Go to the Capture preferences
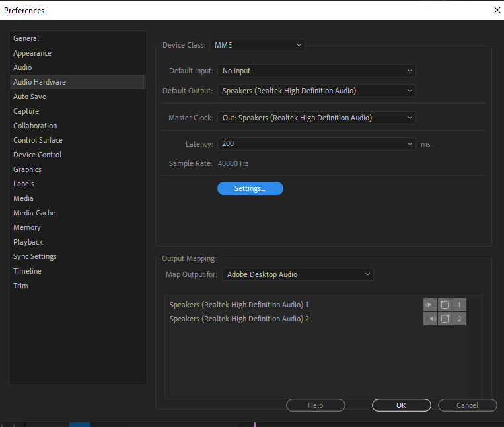The image size is (504, 427). (x=78, y=111)
